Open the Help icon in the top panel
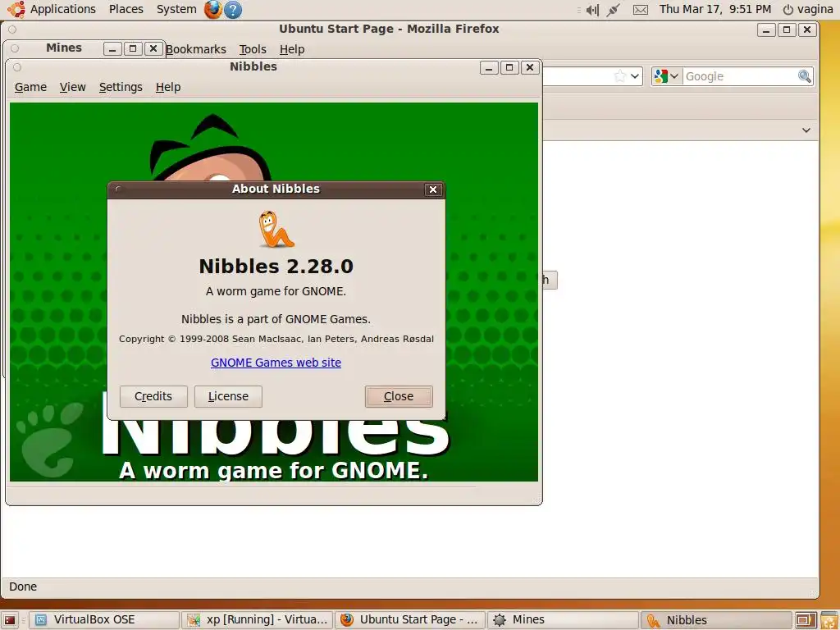840x630 pixels. point(232,9)
